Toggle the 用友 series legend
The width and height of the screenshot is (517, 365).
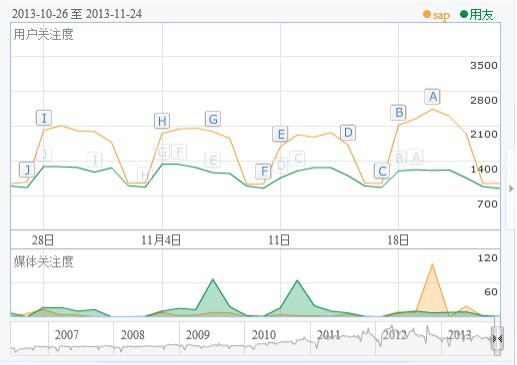477,15
